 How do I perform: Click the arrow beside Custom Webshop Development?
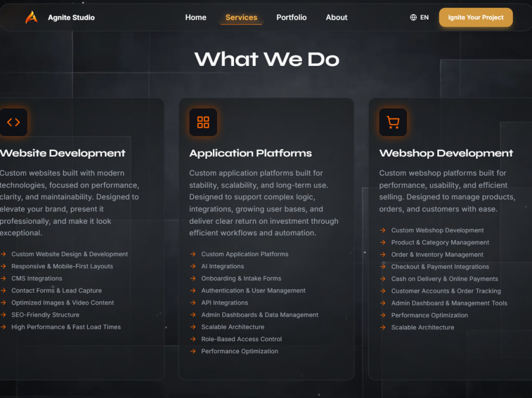pyautogui.click(x=383, y=230)
